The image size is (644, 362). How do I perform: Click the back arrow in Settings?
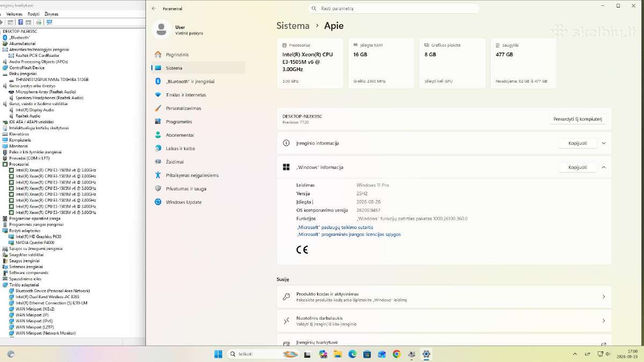(x=154, y=9)
